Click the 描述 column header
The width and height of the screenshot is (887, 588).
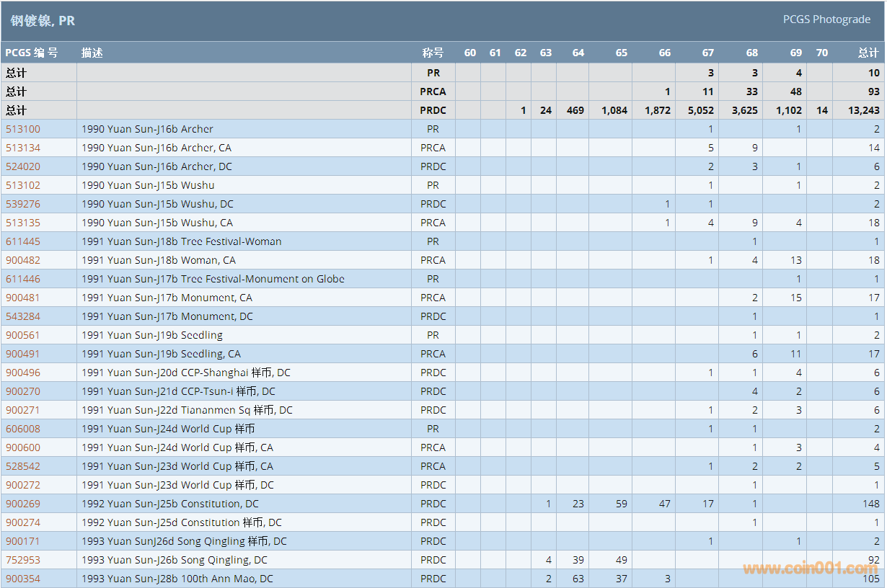coord(92,53)
